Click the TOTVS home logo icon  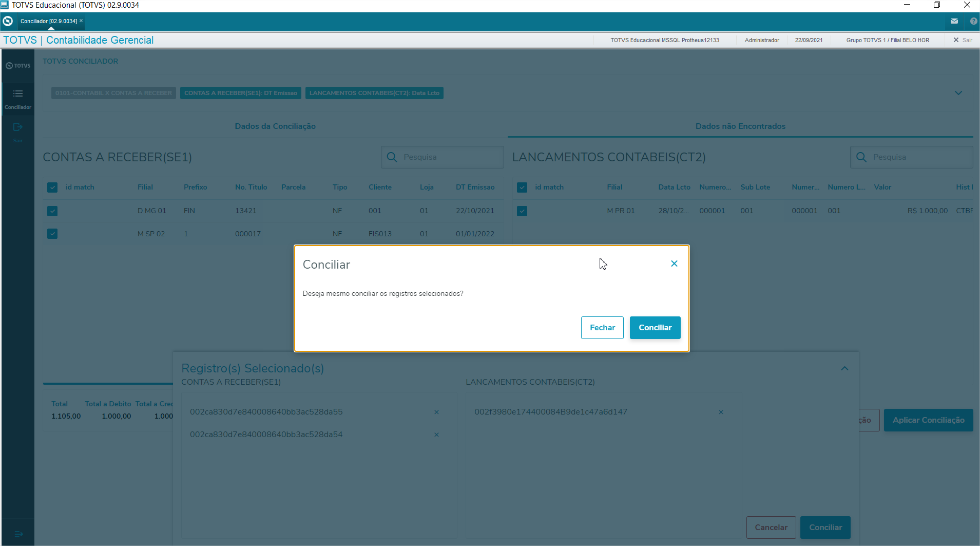[x=8, y=21]
